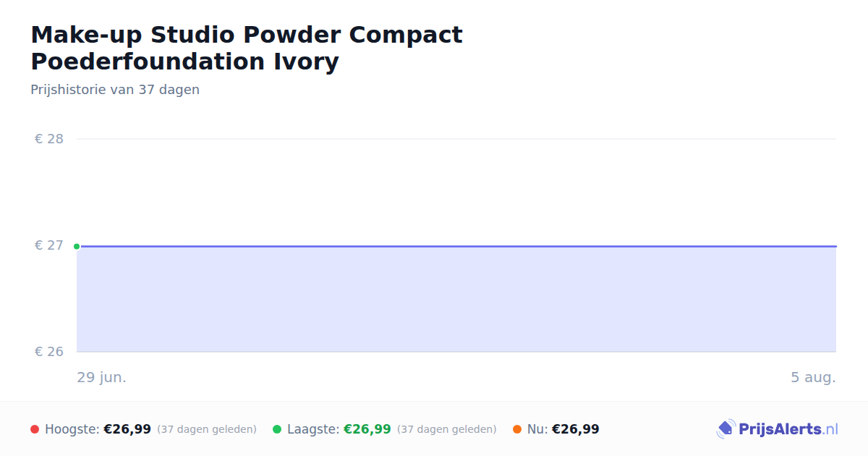This screenshot has width=868, height=456.
Task: Click the 5 aug. date label
Action: [813, 377]
